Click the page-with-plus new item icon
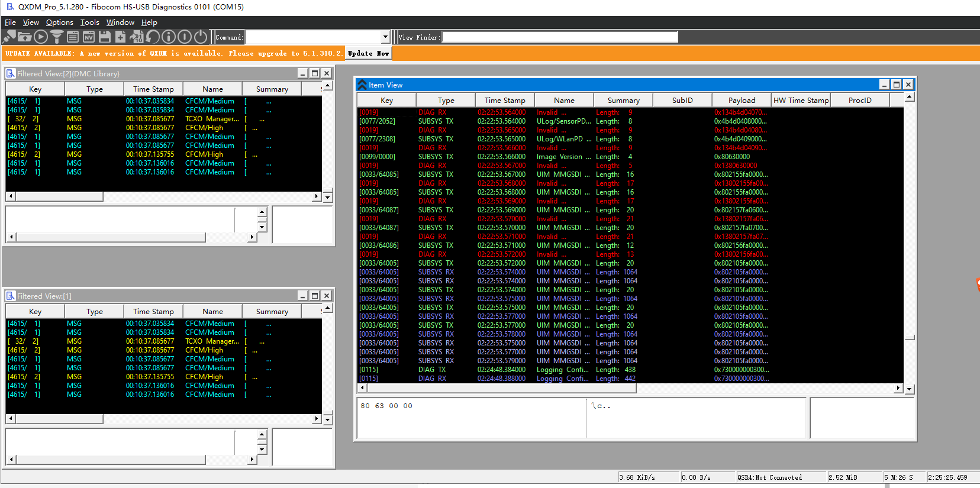The image size is (980, 488). [121, 37]
